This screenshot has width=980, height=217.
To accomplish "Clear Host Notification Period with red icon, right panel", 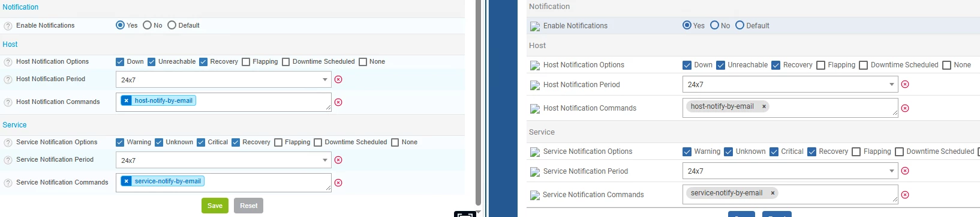I will pos(905,84).
